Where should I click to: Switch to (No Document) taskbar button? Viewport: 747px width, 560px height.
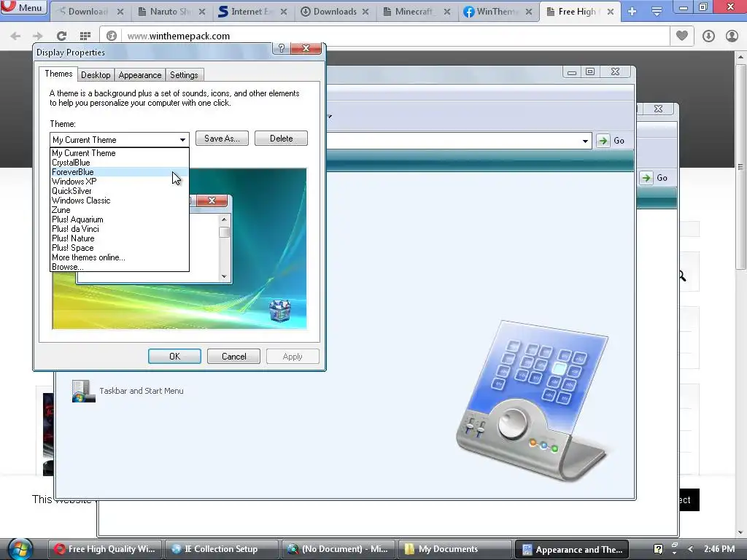[338, 549]
